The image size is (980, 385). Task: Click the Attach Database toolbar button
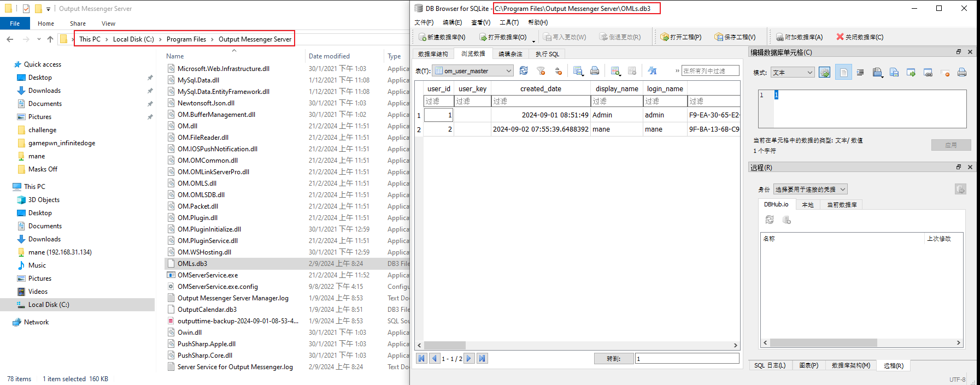point(799,37)
